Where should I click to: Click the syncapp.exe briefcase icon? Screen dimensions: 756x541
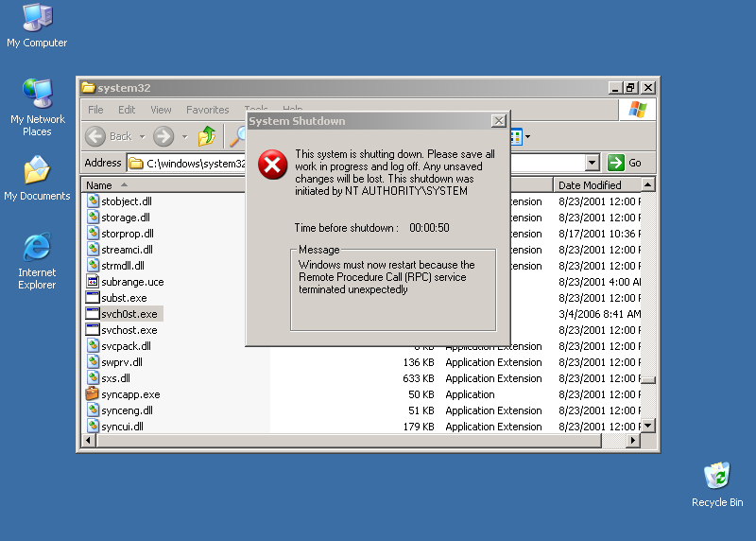tap(92, 393)
